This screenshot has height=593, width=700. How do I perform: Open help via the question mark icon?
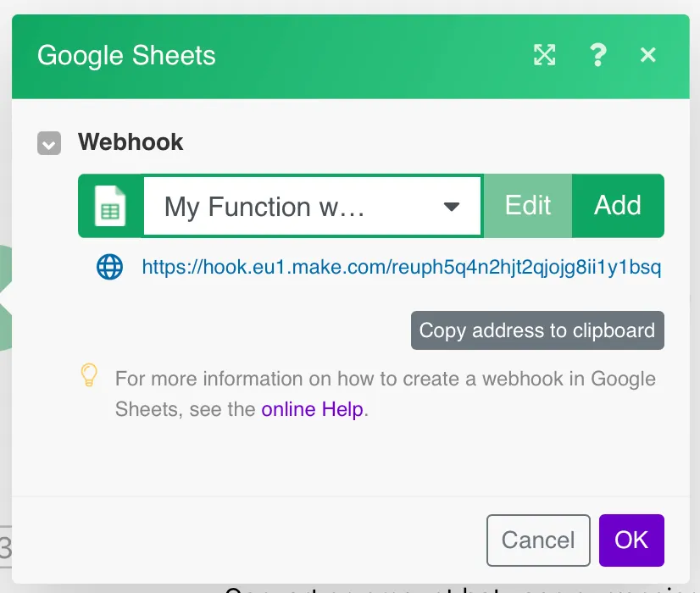[x=597, y=55]
